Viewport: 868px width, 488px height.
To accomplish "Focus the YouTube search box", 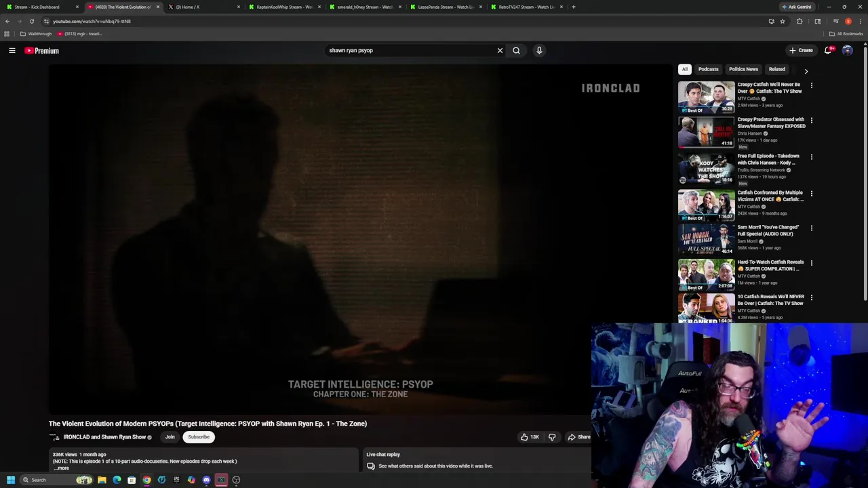I will tap(410, 50).
